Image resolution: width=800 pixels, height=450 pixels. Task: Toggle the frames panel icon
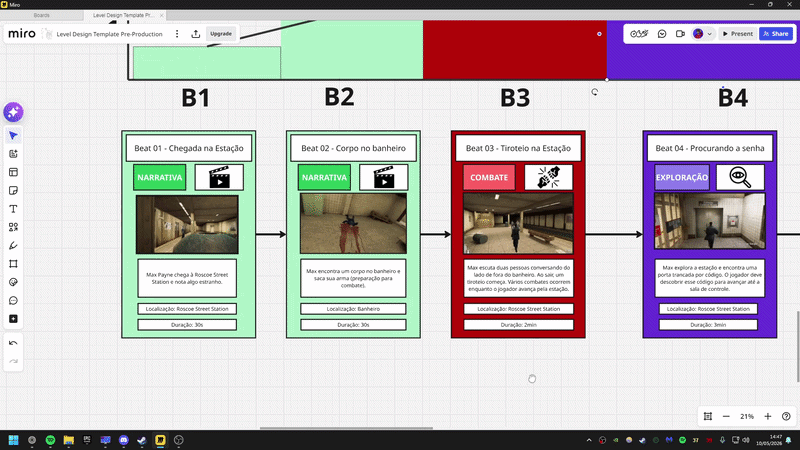pos(708,416)
